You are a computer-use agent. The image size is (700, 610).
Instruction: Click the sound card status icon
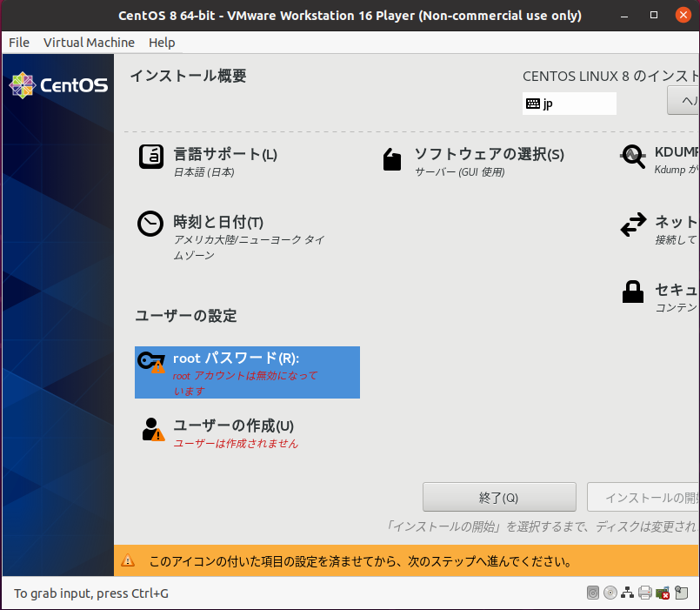(x=663, y=593)
